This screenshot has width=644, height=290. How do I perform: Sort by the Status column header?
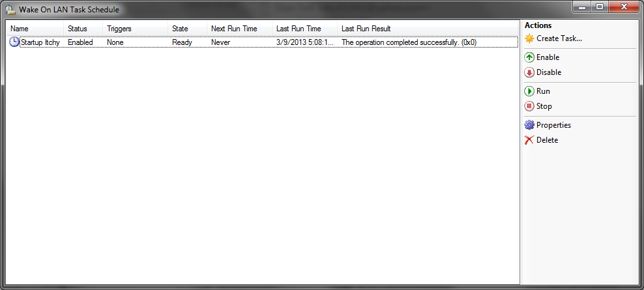click(83, 29)
